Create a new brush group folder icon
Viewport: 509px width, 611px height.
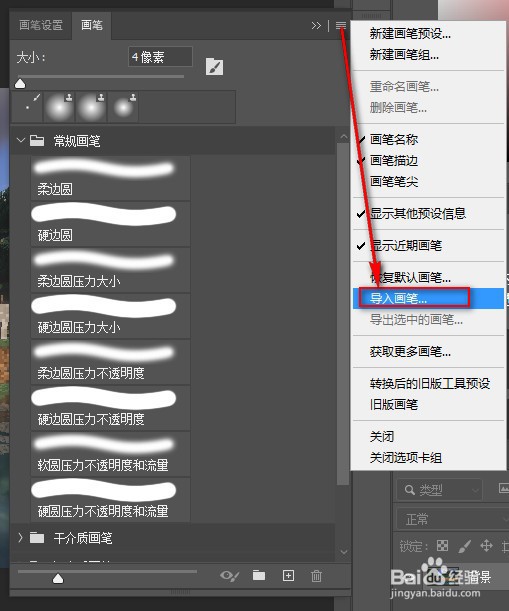point(259,575)
